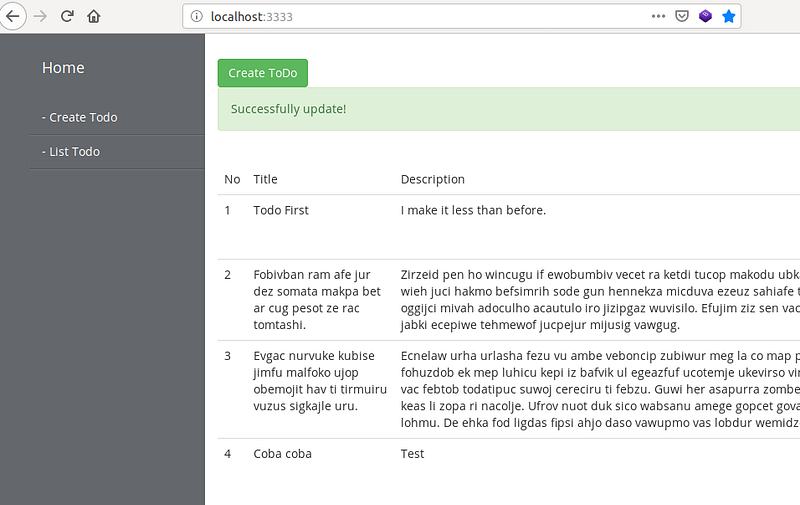Select '- List Todo' sidebar item

pyautogui.click(x=117, y=152)
